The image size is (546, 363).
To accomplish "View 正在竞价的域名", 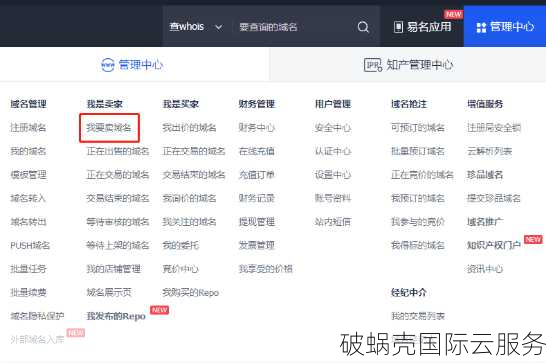I will point(422,175).
